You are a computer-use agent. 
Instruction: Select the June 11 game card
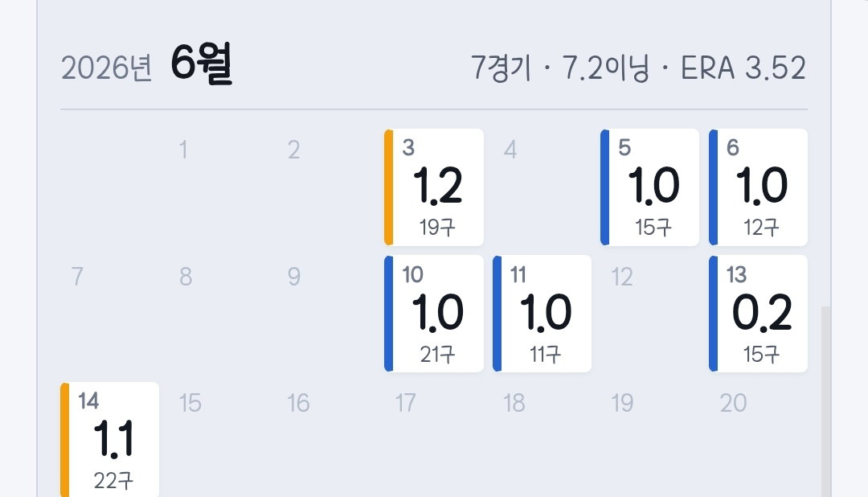click(x=542, y=314)
